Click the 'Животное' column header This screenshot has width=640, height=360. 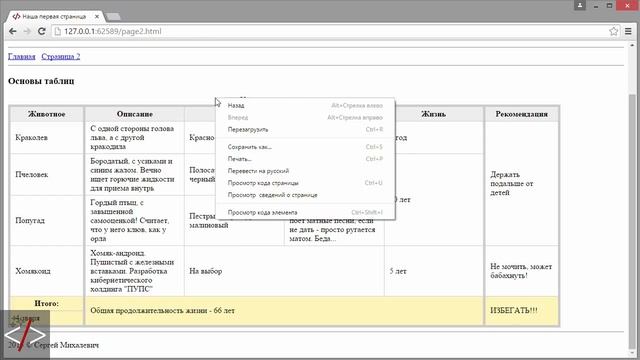(47, 114)
